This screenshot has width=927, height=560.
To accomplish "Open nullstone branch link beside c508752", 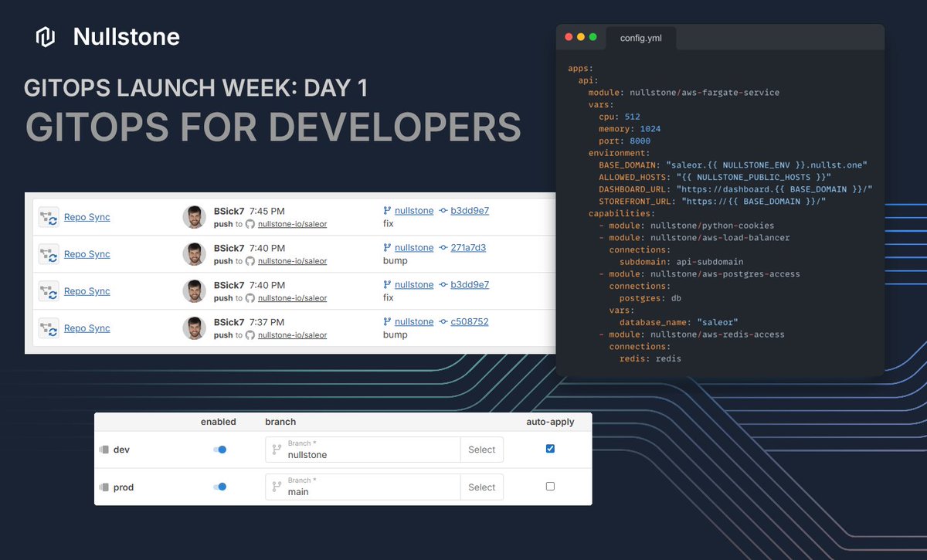I will (414, 322).
